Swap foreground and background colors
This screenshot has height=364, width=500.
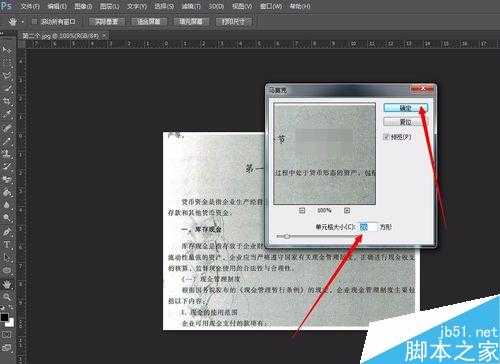pyautogui.click(x=11, y=307)
